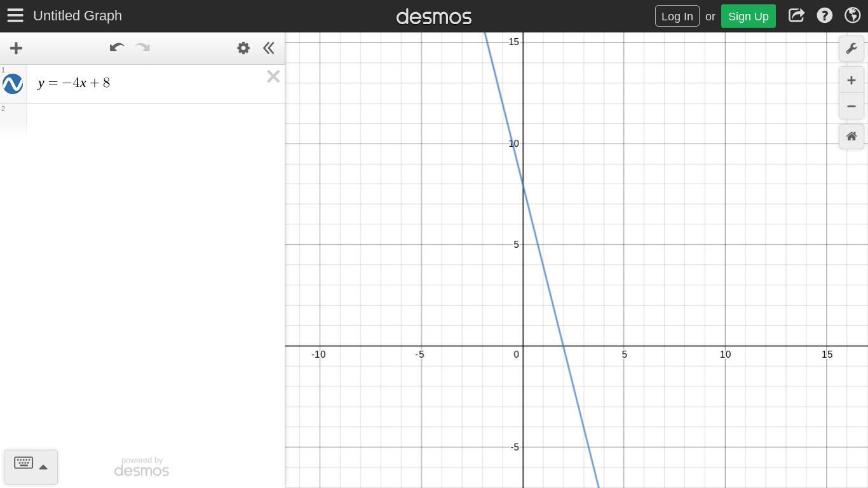
Task: Click the desmos logo in header
Action: click(434, 16)
